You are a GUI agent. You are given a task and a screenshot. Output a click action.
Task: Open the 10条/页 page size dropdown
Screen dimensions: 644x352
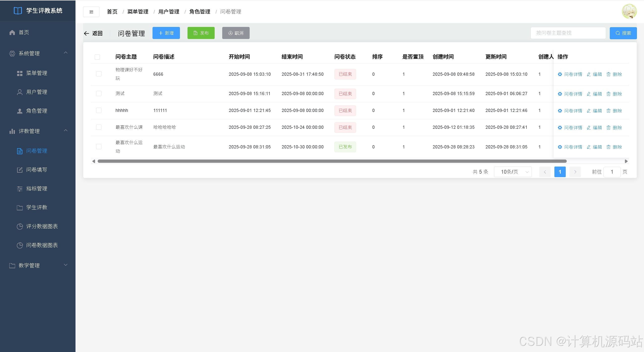tap(513, 172)
